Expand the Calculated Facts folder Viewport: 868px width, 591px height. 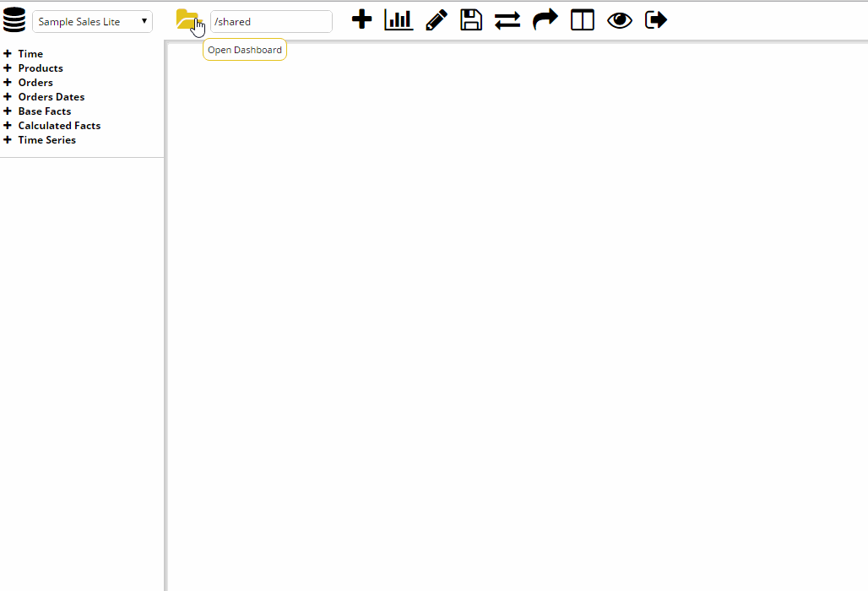pos(8,126)
